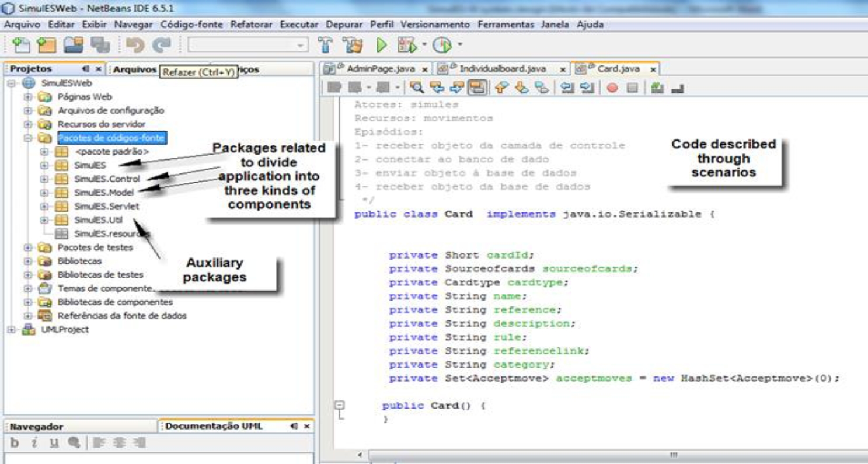The height and width of the screenshot is (464, 868).
Task: Click the Build Main Project hammer icon
Action: (x=326, y=45)
